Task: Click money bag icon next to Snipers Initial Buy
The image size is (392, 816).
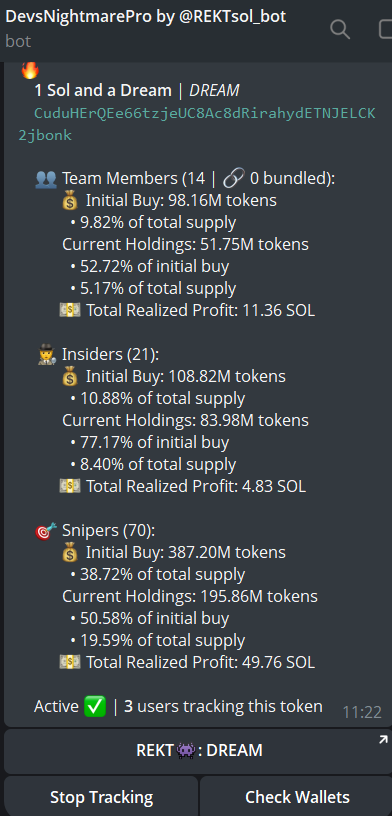Action: click(x=70, y=552)
